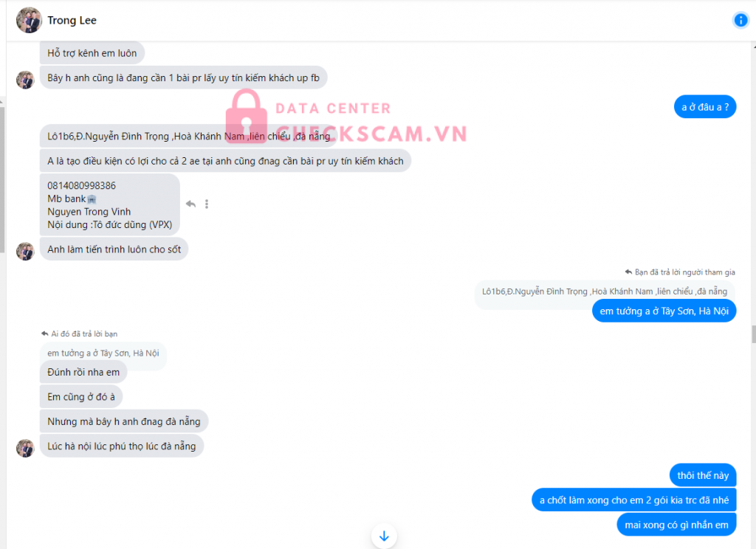This screenshot has height=549, width=756.
Task: Click the bank emoji after "Mb bank"
Action: 92,199
